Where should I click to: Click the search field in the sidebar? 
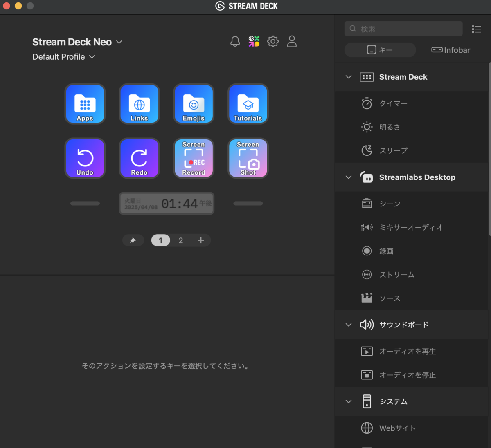pos(403,29)
